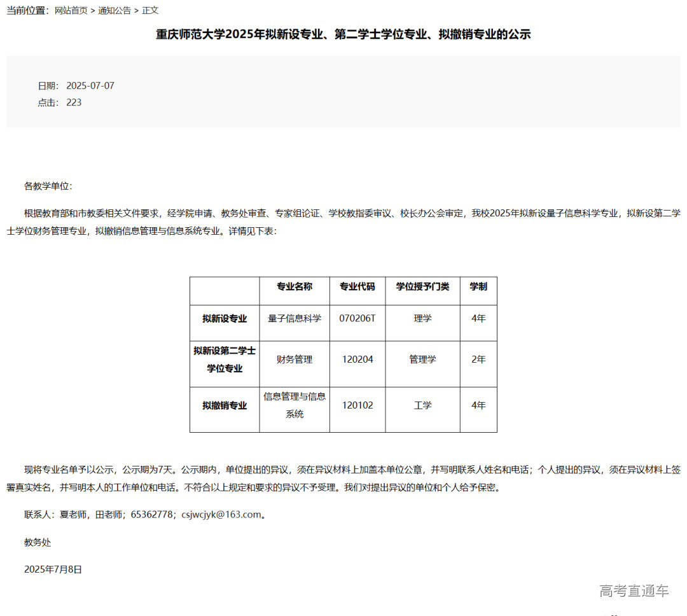687x616 pixels.
Task: Select the 070206T code cell
Action: click(357, 319)
